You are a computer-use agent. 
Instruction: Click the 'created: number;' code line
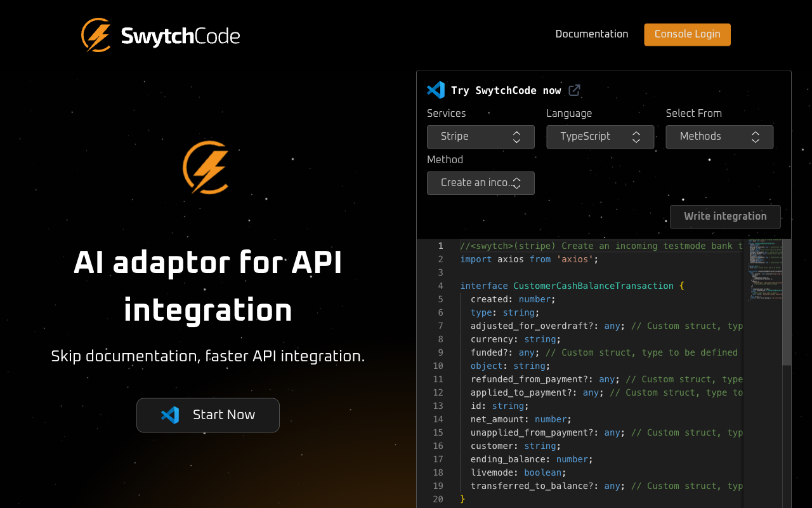[513, 299]
